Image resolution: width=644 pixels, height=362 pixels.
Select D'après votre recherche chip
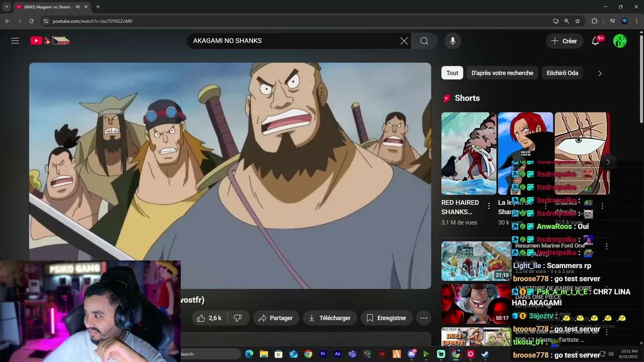click(502, 73)
